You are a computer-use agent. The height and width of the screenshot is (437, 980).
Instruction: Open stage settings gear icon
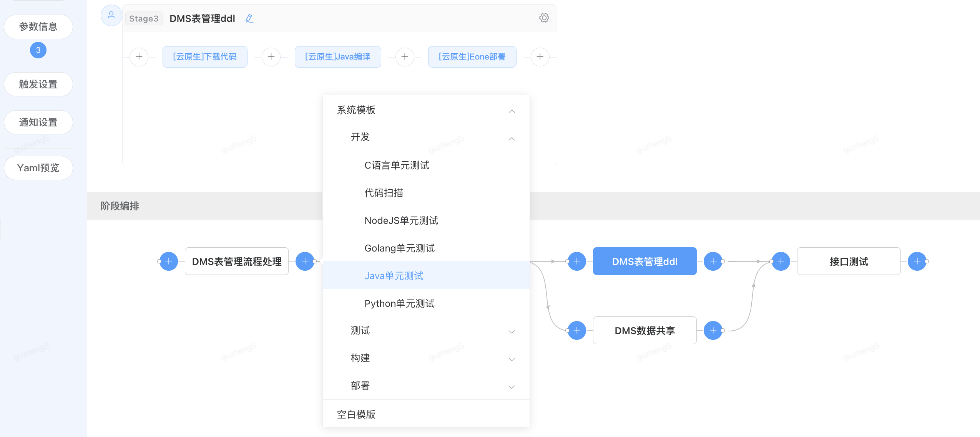[x=544, y=18]
